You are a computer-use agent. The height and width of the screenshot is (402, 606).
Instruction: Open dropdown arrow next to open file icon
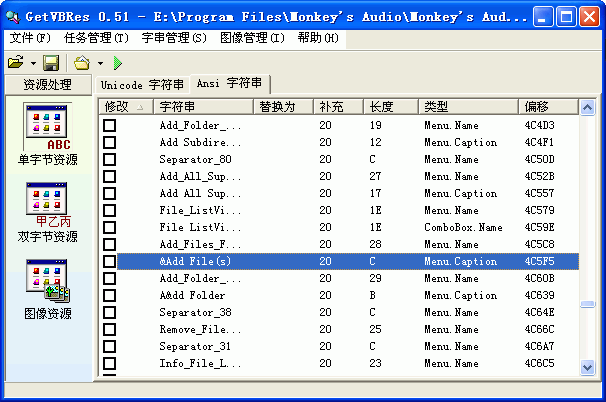33,63
